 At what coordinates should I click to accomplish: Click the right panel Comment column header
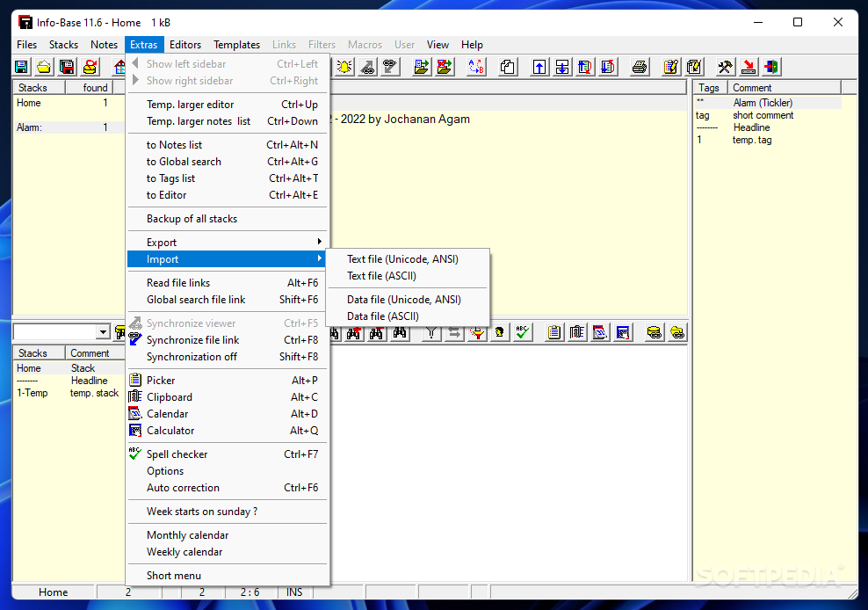click(784, 88)
